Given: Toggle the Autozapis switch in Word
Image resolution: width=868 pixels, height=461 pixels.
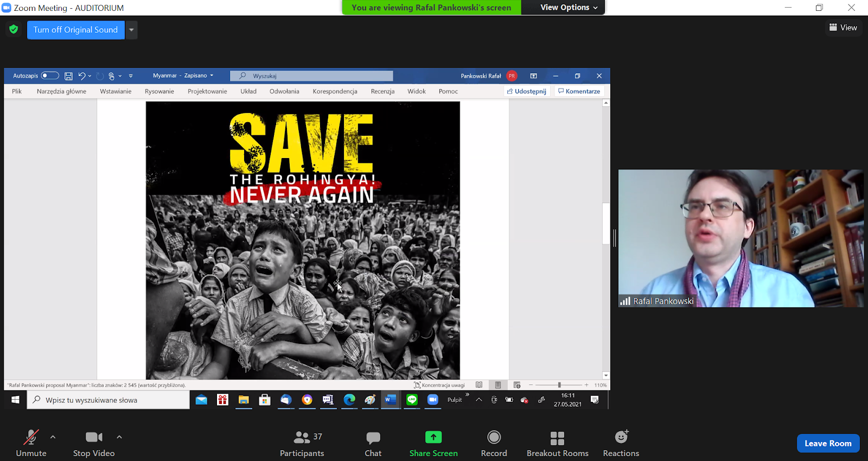Looking at the screenshot, I should tap(50, 76).
